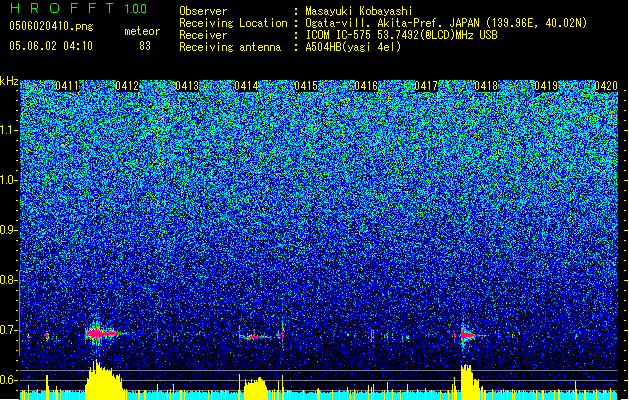Click the 0414 time marker

246,86
